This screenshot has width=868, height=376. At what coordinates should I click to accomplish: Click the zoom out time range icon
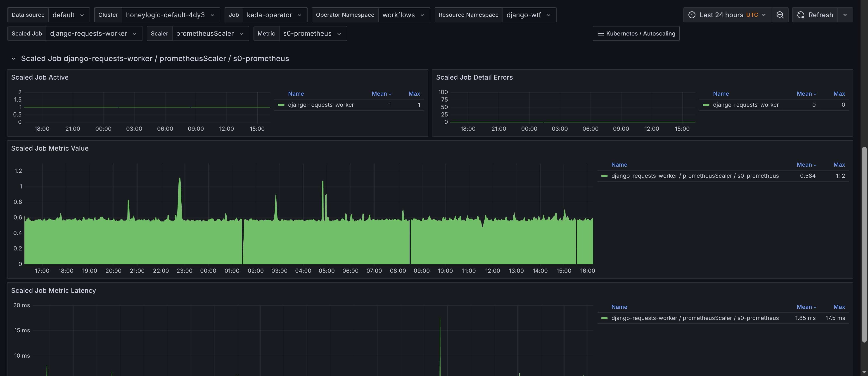point(780,15)
